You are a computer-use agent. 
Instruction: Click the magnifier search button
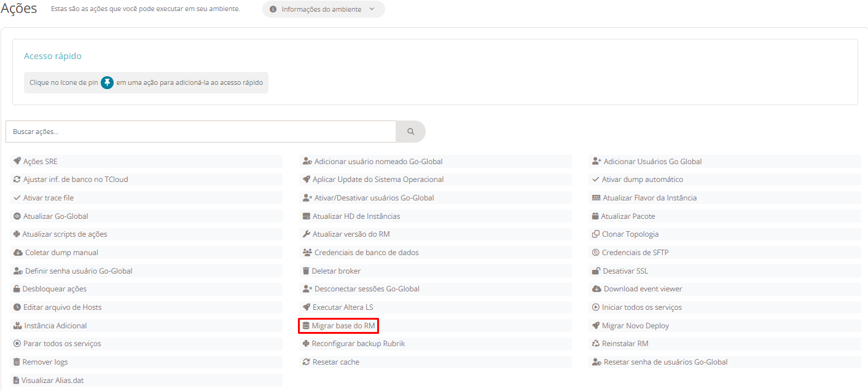tap(410, 132)
